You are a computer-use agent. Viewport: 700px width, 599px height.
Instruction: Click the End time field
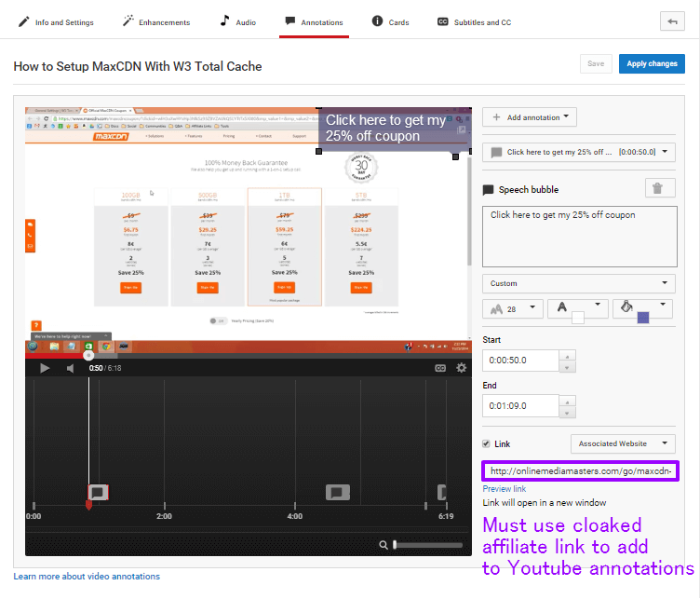[x=520, y=406]
